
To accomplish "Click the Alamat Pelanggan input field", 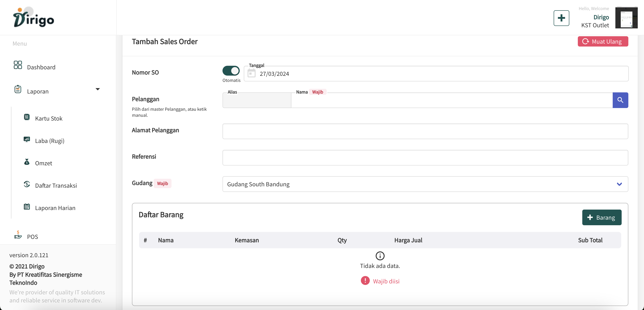I will [x=425, y=131].
